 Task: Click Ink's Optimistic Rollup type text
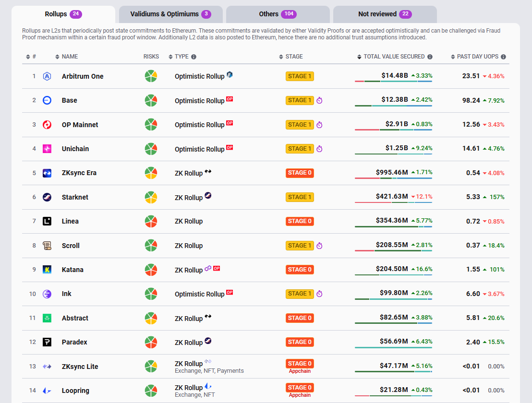coord(200,294)
